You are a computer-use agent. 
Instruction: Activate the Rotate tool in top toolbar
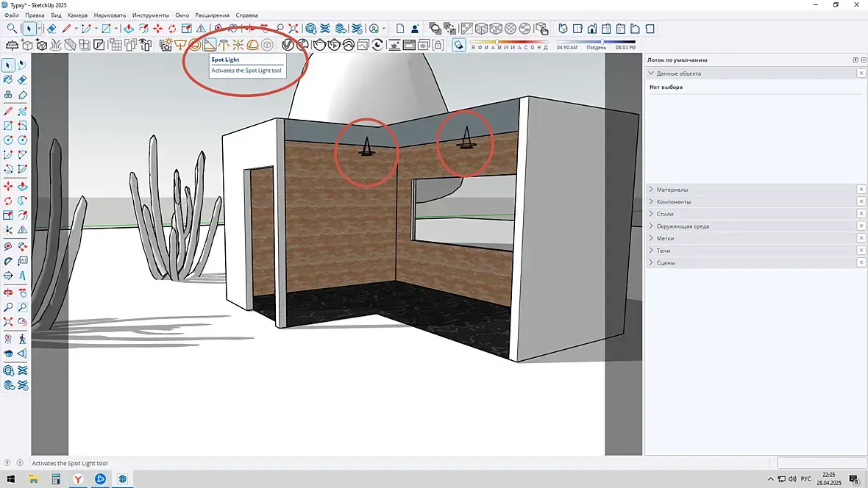tap(172, 28)
